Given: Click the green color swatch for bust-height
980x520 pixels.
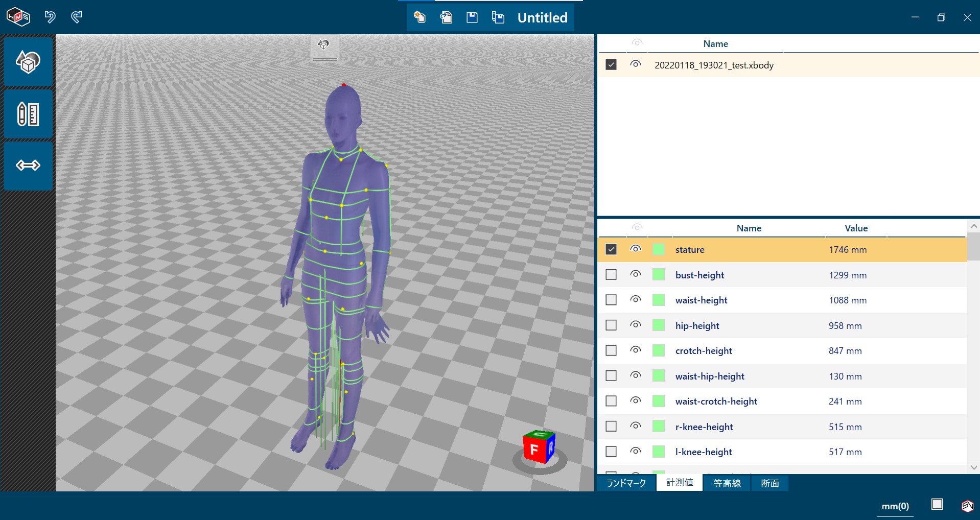Looking at the screenshot, I should [x=659, y=274].
